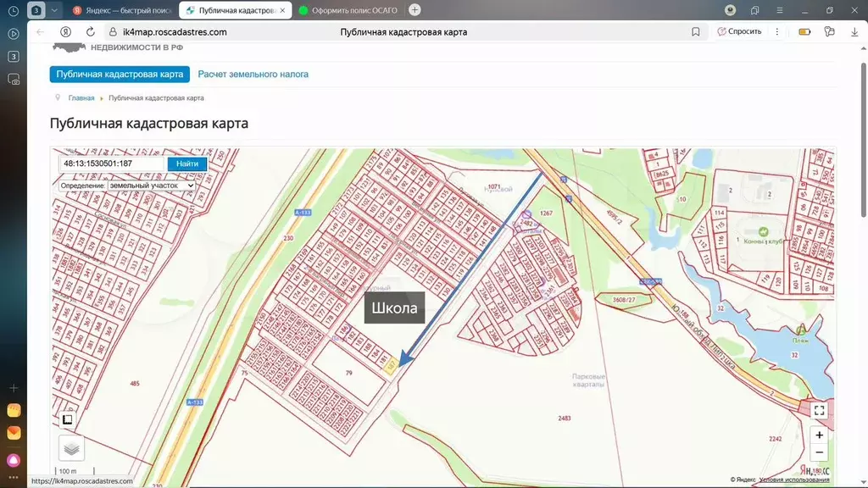Click the parcel labeled 2483
868x488 pixels.
pyautogui.click(x=564, y=419)
